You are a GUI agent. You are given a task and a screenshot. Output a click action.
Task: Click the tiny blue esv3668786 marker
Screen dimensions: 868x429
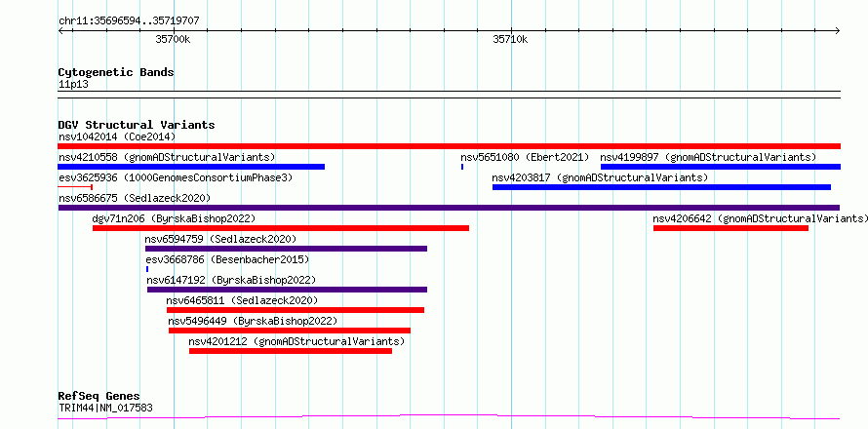(147, 269)
